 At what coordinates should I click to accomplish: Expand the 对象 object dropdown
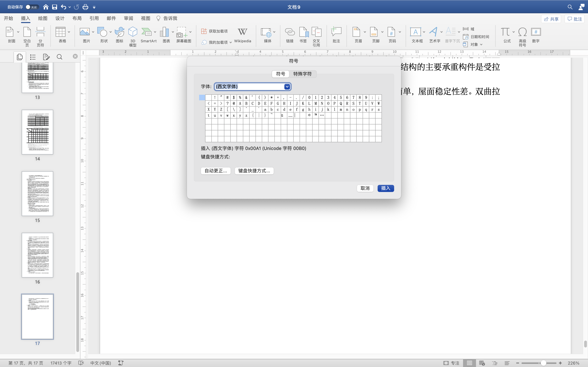481,45
